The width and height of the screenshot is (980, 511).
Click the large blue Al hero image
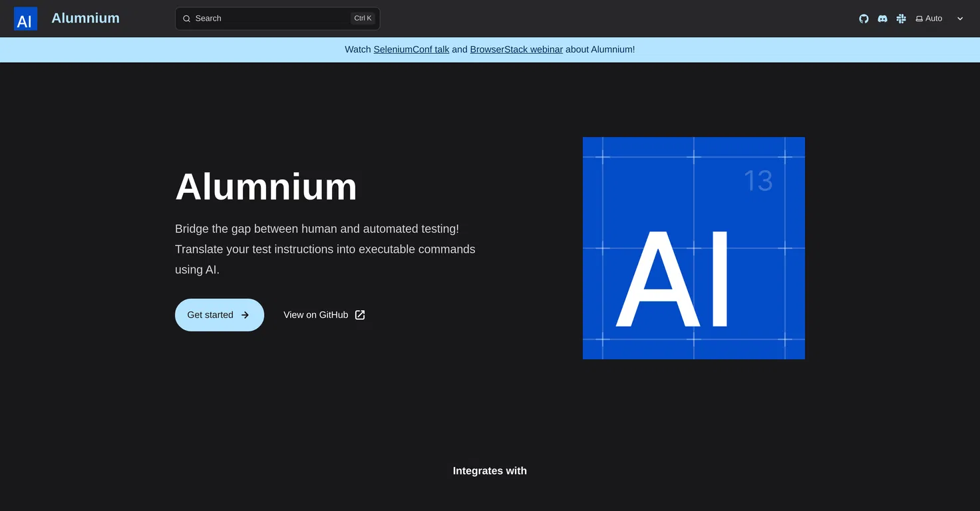(694, 248)
